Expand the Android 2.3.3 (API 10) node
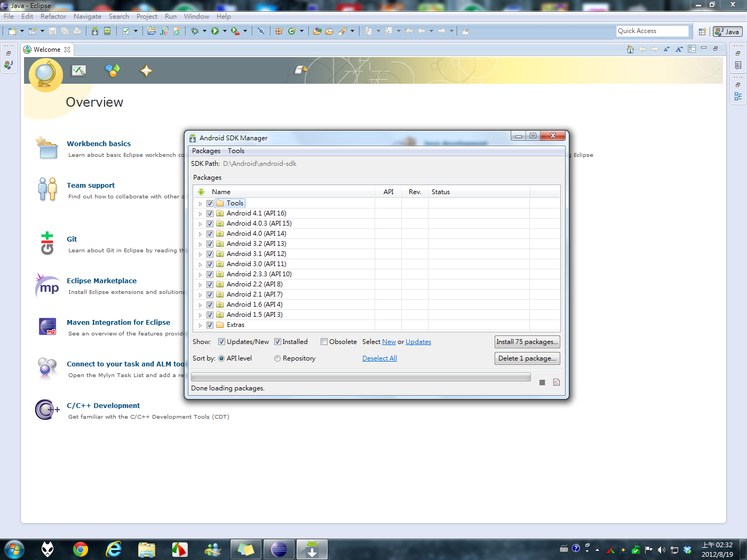This screenshot has width=747, height=560. [200, 275]
